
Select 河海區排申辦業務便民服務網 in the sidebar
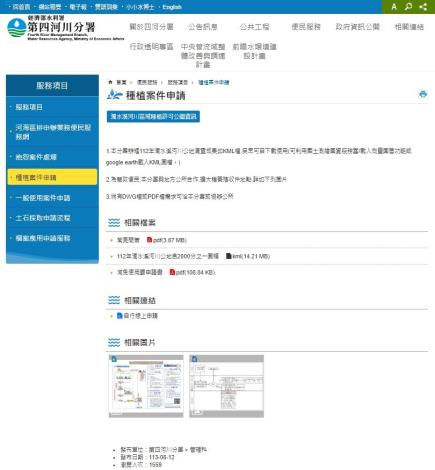pos(52,132)
